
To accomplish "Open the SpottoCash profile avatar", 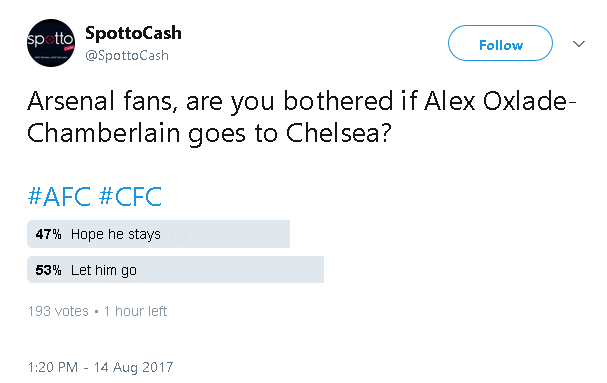I will pyautogui.click(x=51, y=43).
